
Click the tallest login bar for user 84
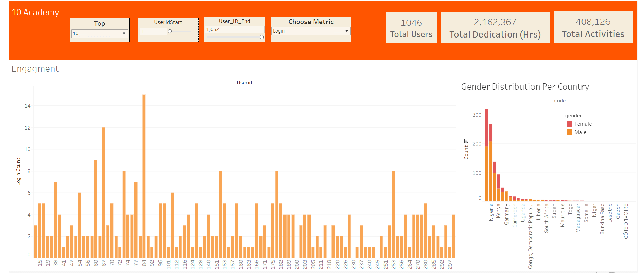pyautogui.click(x=144, y=176)
